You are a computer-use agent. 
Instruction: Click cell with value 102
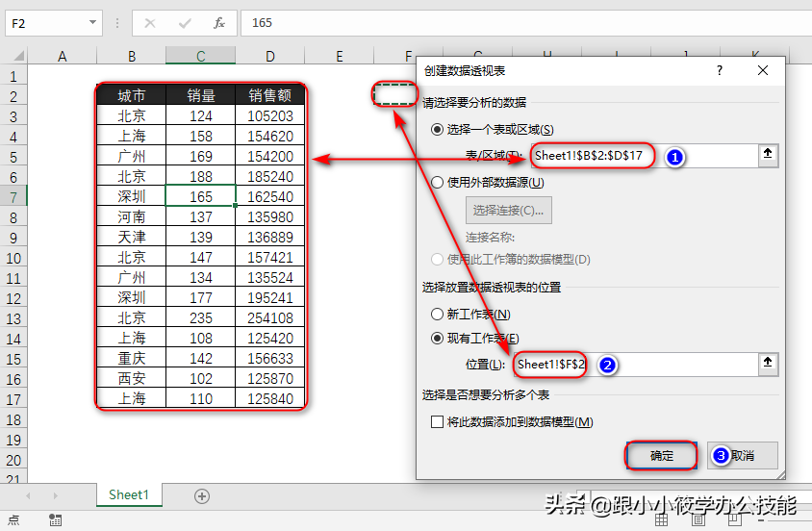pos(200,378)
